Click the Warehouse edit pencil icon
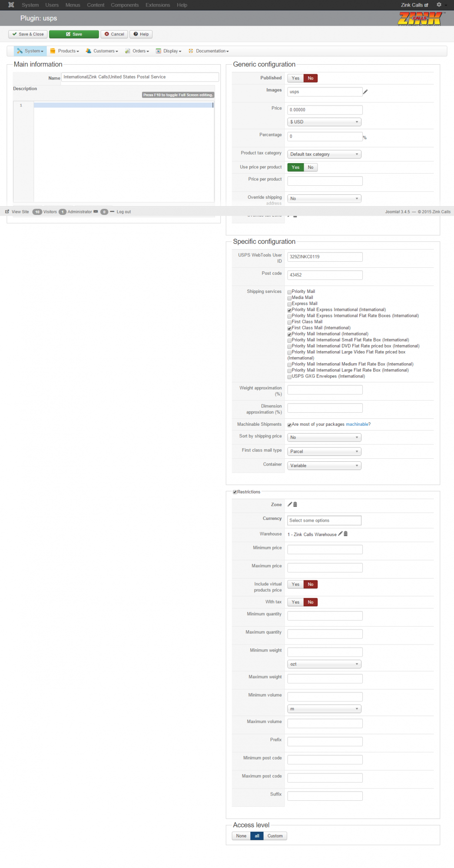 click(x=340, y=534)
